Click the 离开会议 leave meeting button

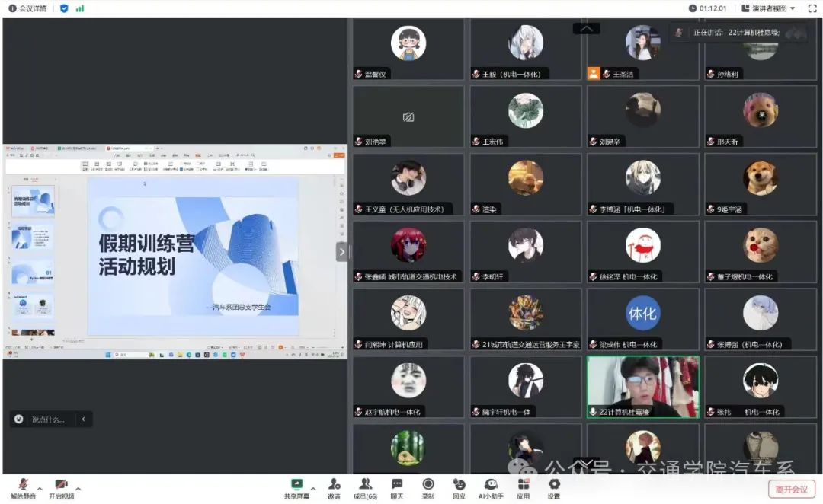791,489
